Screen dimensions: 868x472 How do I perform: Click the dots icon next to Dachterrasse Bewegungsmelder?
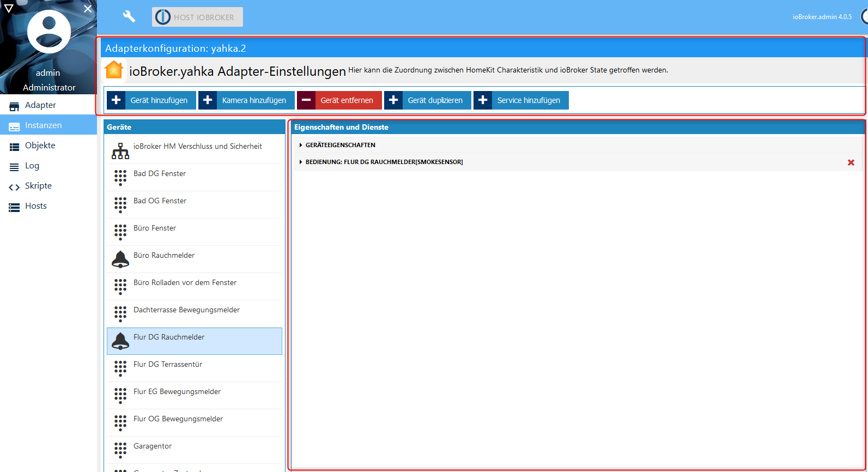click(120, 314)
